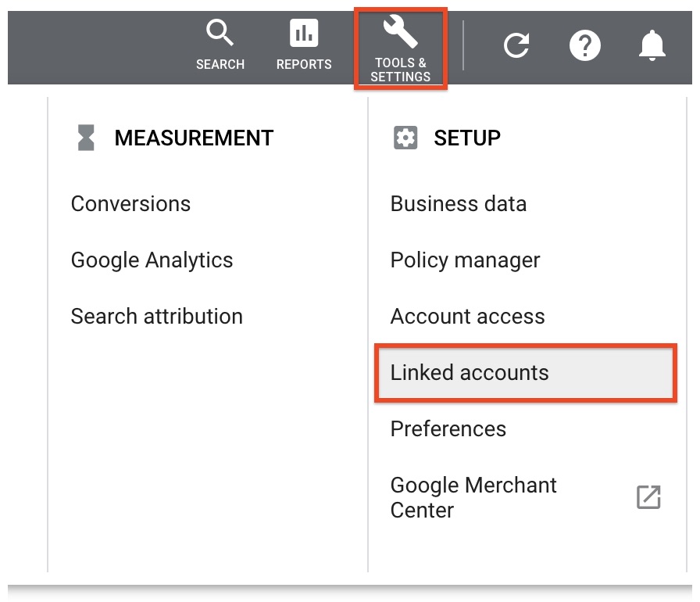Click the Setup gear icon
700x602 pixels.
click(405, 138)
